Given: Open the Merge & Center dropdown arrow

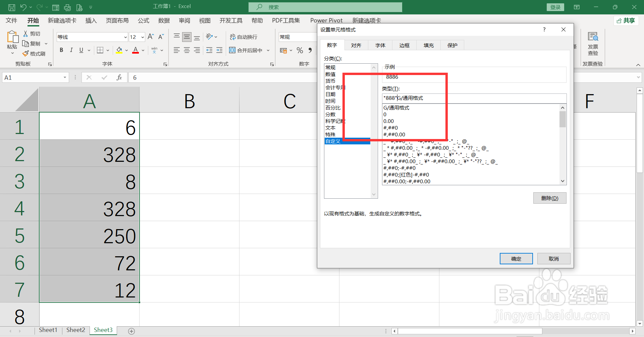Looking at the screenshot, I should (x=268, y=50).
